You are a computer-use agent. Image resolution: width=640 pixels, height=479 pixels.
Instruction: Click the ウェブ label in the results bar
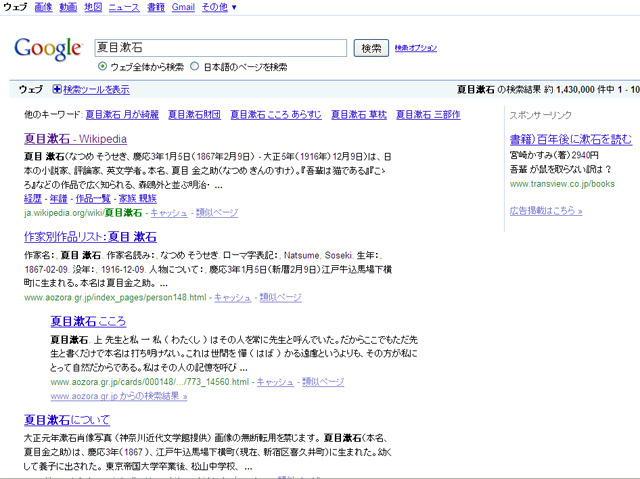31,89
